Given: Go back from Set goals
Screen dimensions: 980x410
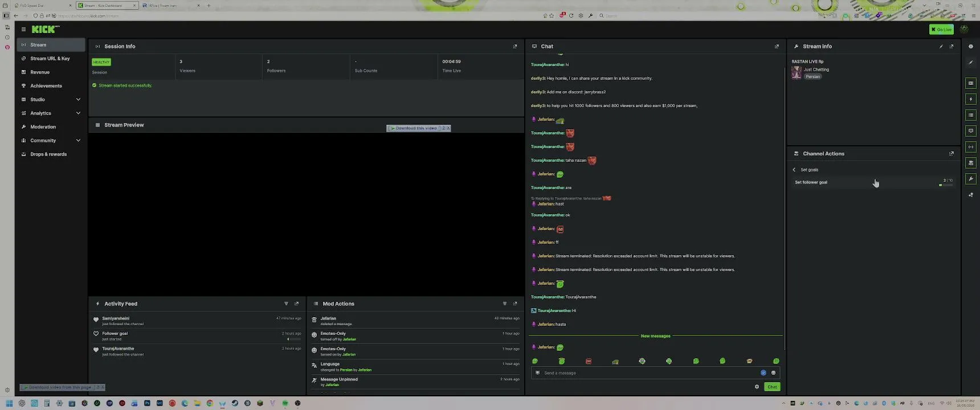Looking at the screenshot, I should point(794,170).
